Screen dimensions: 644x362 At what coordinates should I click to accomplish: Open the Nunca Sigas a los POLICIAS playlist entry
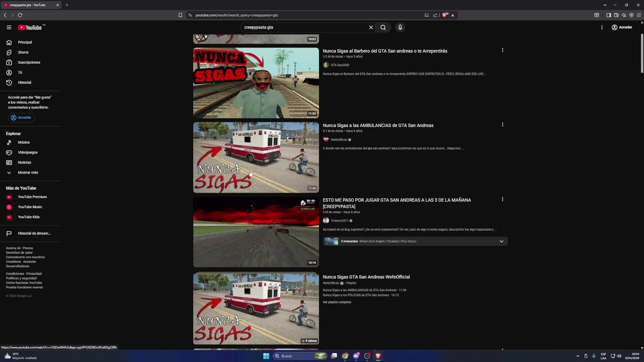361,295
